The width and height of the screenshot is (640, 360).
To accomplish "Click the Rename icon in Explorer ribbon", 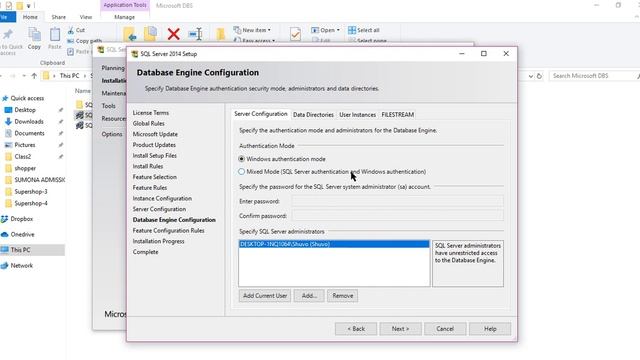I will pyautogui.click(x=196, y=34).
